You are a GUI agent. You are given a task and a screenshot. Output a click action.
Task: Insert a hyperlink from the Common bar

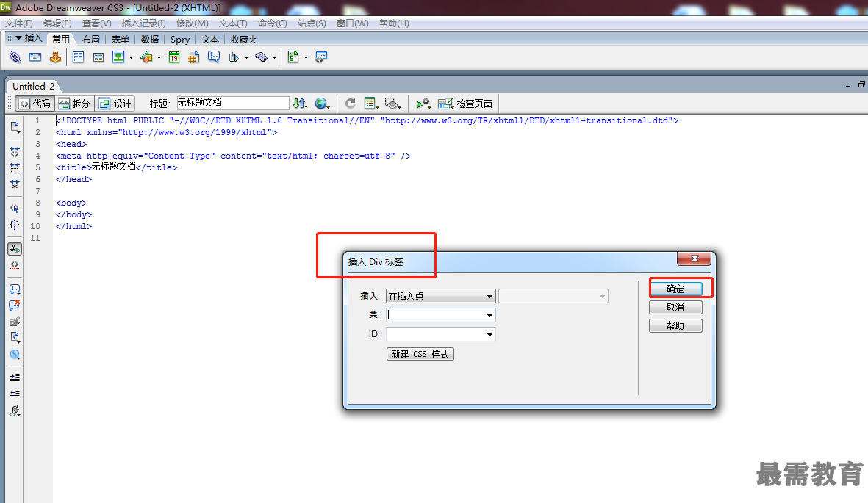coord(15,57)
